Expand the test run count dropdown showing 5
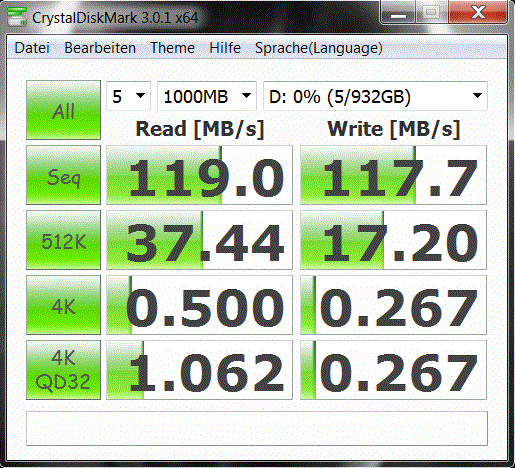The height and width of the screenshot is (468, 515). click(x=128, y=96)
